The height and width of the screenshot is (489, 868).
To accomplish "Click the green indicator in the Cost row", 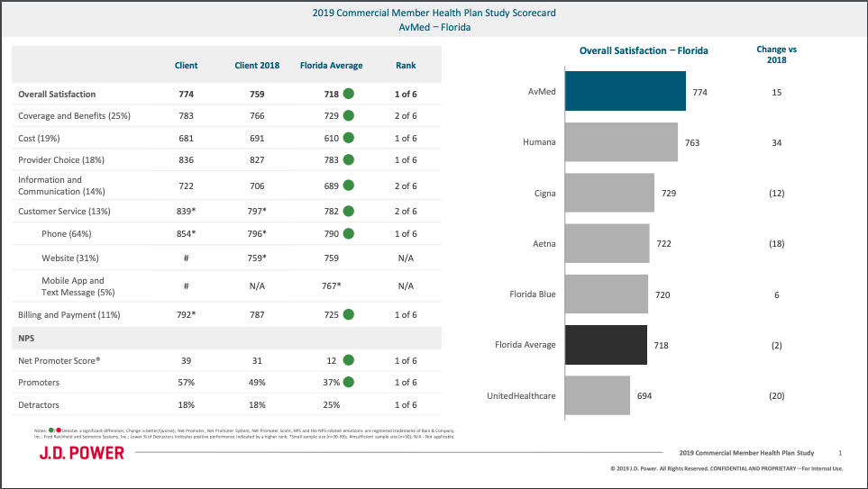I will click(348, 138).
